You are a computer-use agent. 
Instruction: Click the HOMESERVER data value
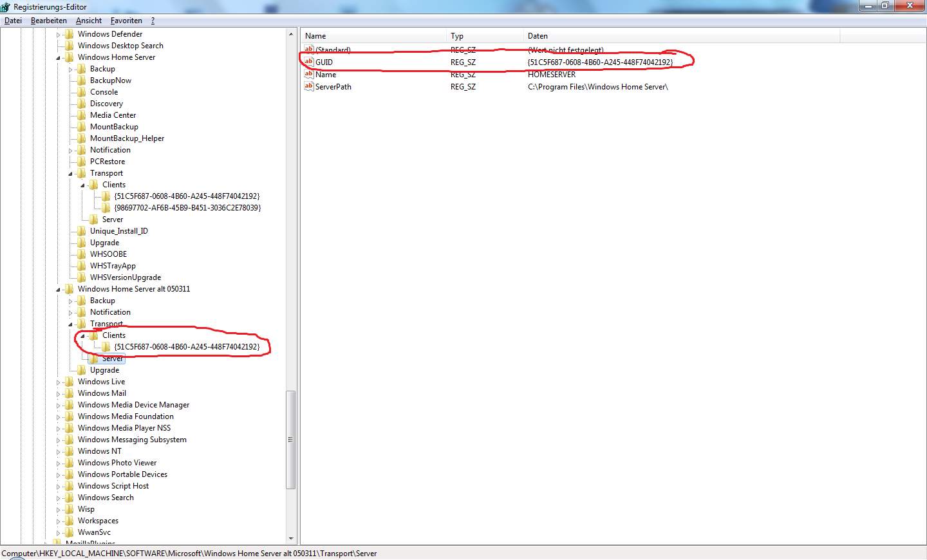[552, 74]
